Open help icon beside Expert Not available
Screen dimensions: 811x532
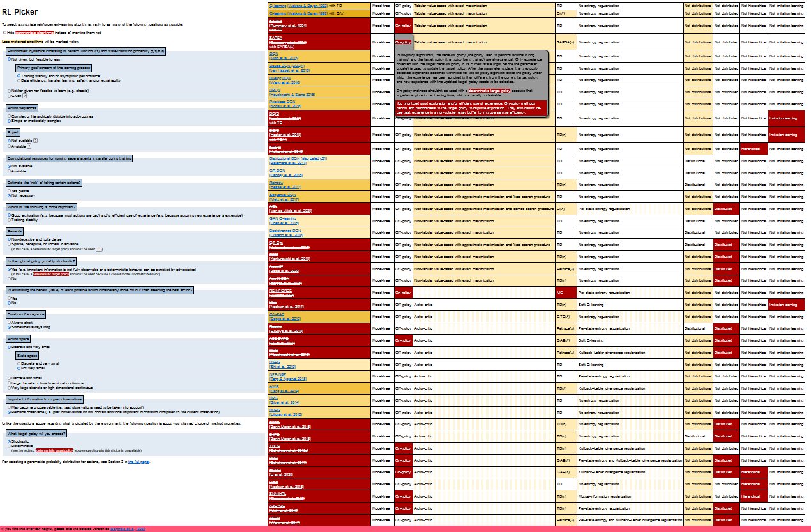tap(36, 141)
